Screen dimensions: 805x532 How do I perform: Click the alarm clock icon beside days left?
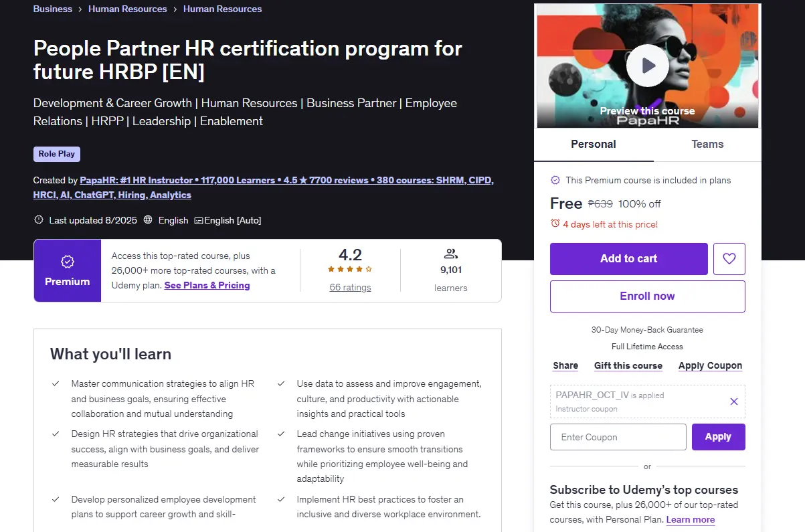555,224
